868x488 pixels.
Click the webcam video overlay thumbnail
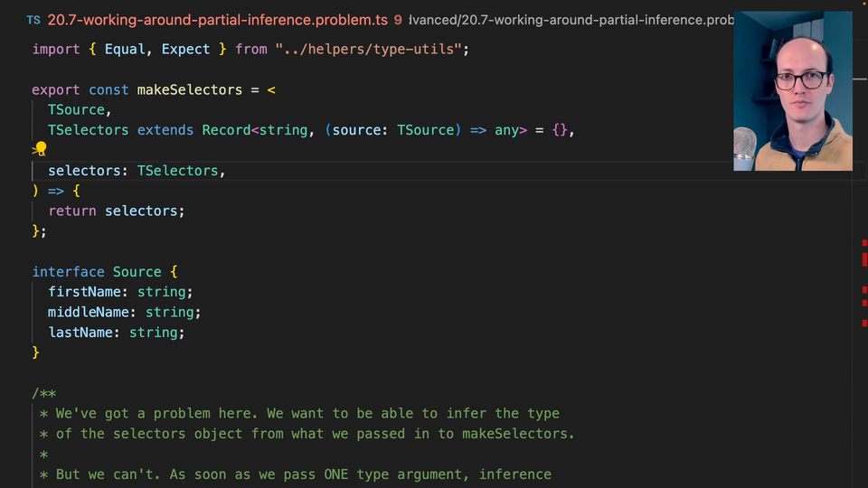[793, 90]
